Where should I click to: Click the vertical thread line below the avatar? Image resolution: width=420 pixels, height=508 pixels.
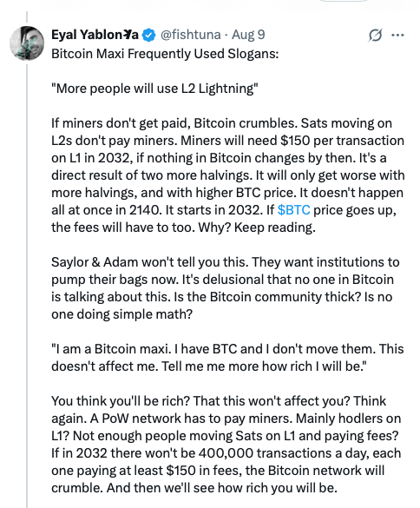(27, 285)
